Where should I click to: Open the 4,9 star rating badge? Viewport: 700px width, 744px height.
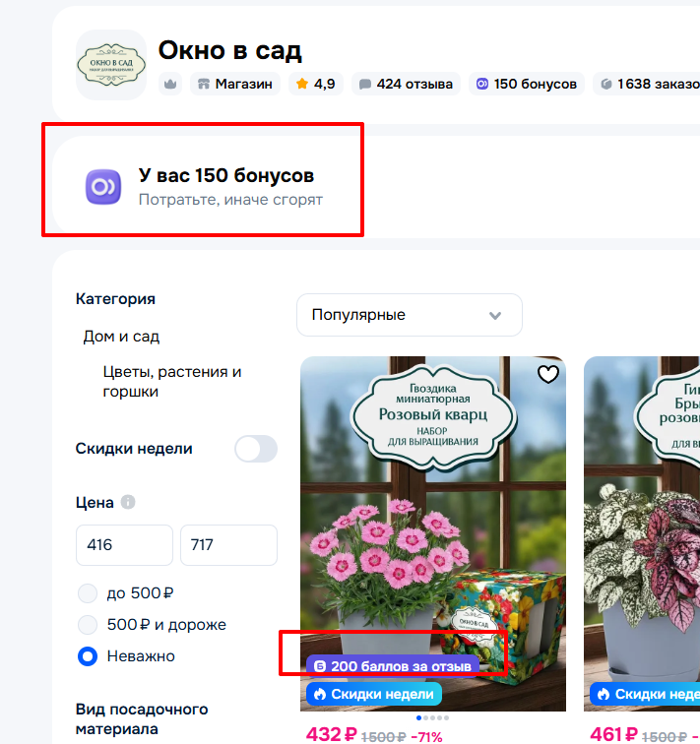(315, 85)
